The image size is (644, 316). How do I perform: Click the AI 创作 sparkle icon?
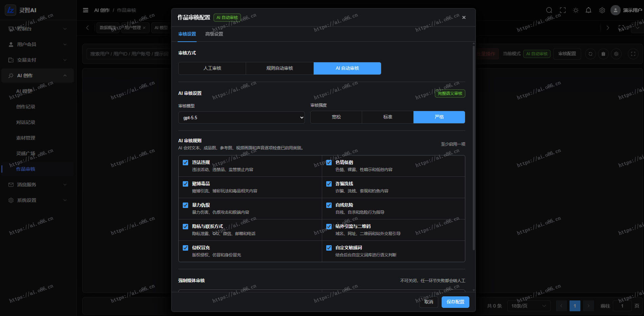11,76
